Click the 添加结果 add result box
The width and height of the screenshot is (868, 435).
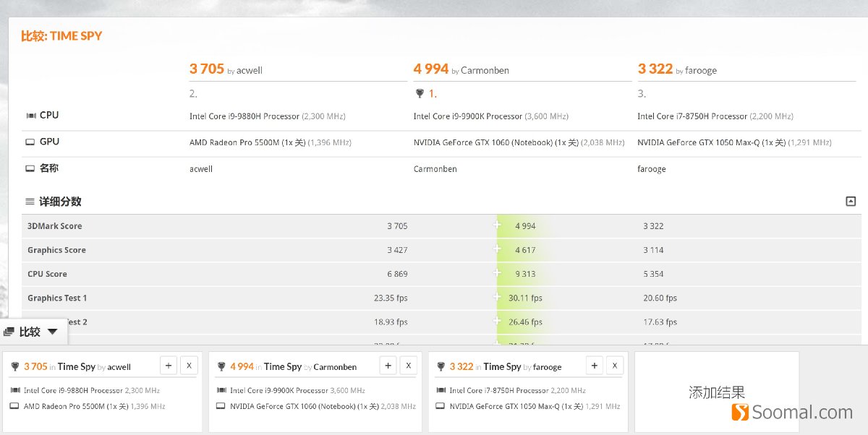(x=717, y=392)
